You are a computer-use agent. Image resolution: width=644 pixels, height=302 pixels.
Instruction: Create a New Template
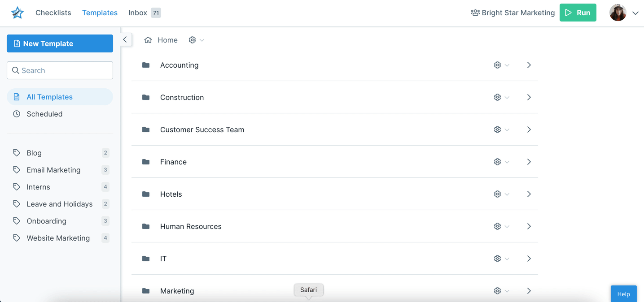coord(60,43)
